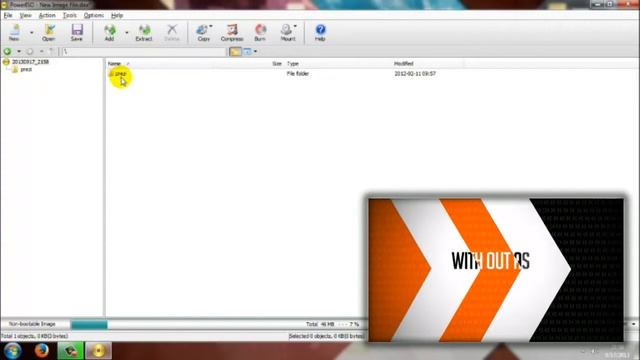640x360 pixels.
Task: Open the Back history dropdown arrow
Action: click(19, 51)
